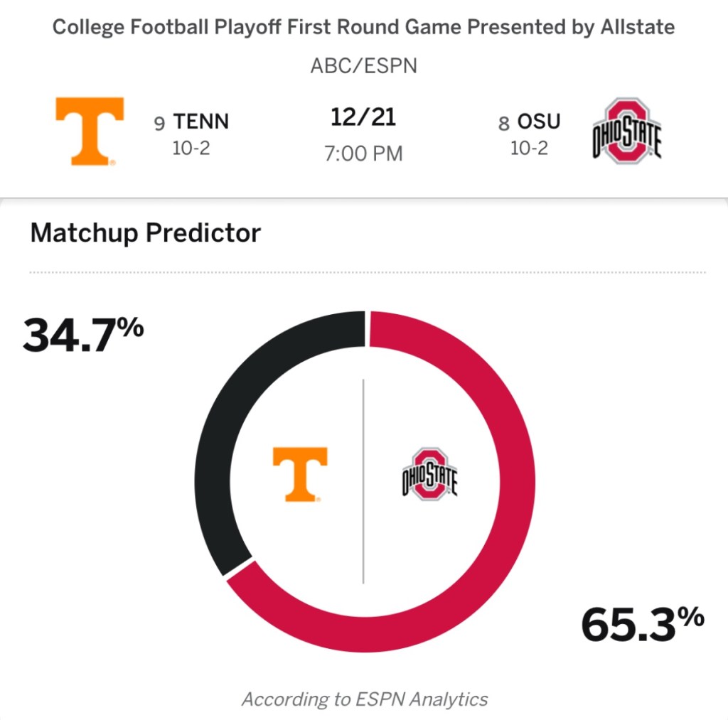Click the Tennessee logo in the game header
The image size is (728, 720).
click(90, 131)
